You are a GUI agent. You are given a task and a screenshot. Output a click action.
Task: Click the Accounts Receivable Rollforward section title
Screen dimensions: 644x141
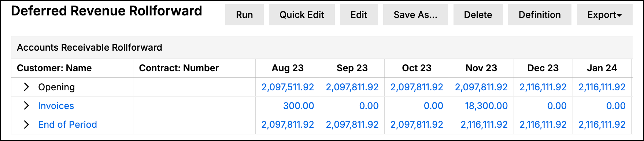click(x=89, y=47)
